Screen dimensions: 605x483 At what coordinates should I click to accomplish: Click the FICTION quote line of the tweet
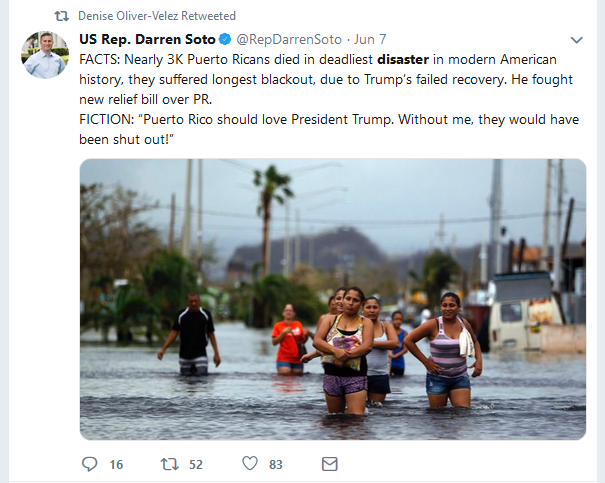329,129
